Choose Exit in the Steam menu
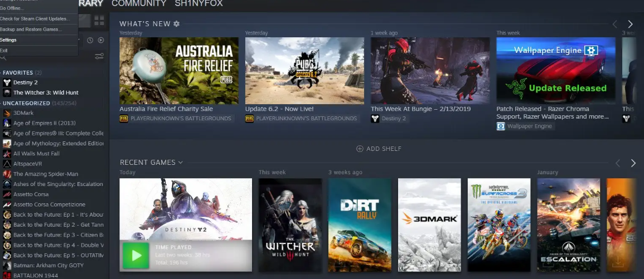 click(x=4, y=51)
